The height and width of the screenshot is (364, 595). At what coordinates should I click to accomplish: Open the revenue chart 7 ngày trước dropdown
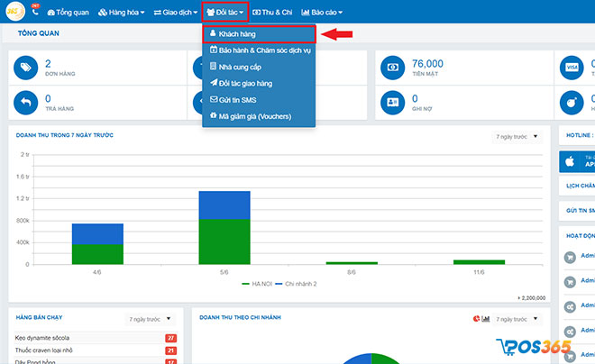[x=517, y=137]
